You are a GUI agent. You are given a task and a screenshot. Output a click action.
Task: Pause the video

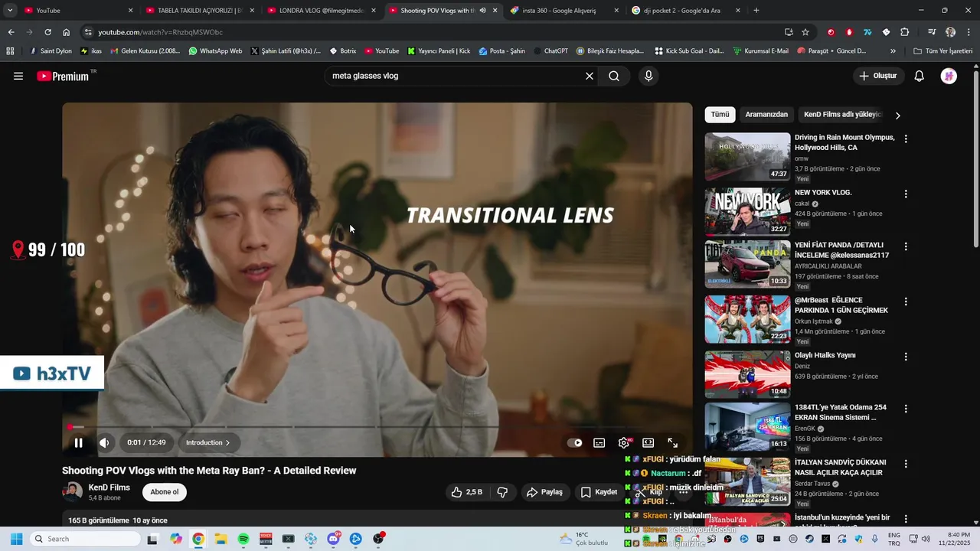pos(78,442)
